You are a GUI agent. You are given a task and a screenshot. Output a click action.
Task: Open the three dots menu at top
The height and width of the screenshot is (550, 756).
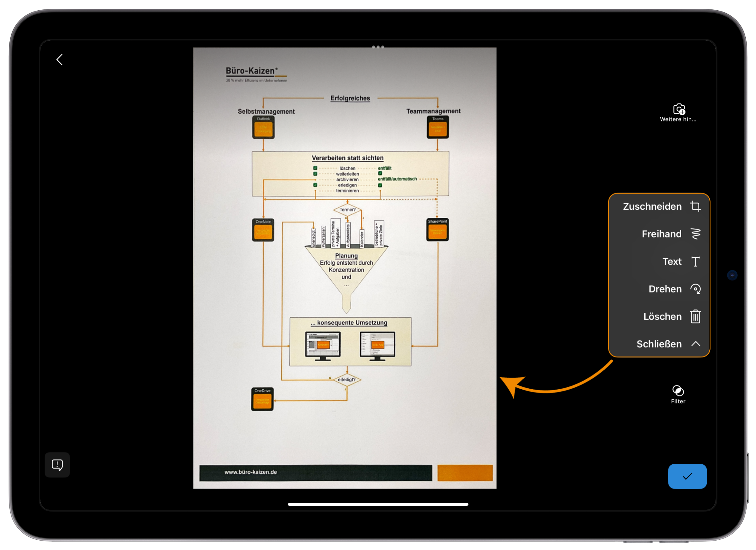378,47
